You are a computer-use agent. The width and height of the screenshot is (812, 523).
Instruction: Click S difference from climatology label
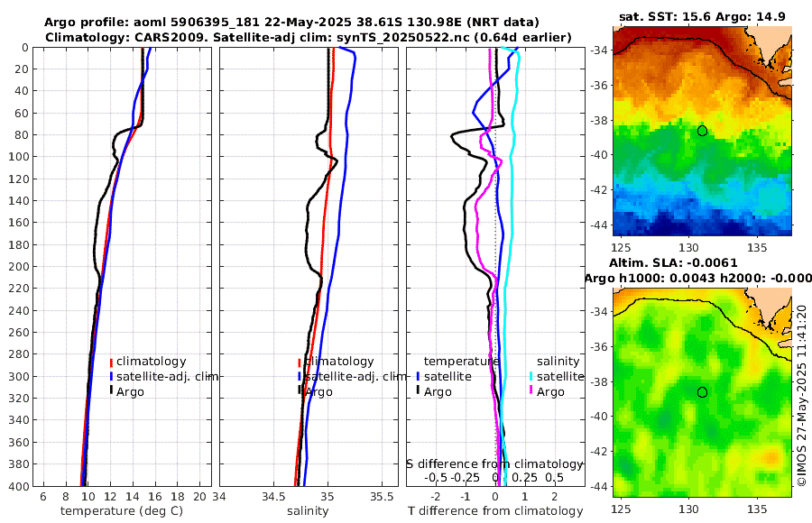pyautogui.click(x=494, y=464)
